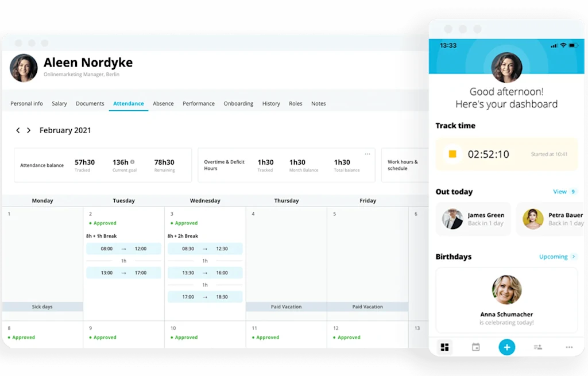Open more options in mobile bottom nav
Image resolution: width=588 pixels, height=376 pixels.
(x=569, y=347)
